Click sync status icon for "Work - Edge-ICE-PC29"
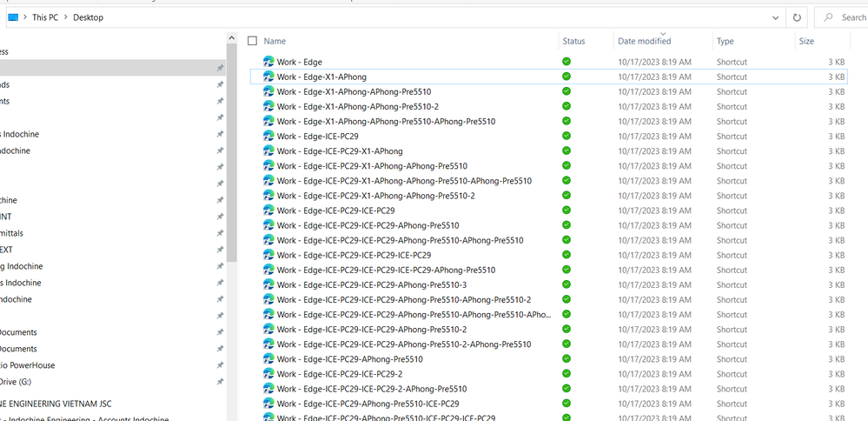 567,136
